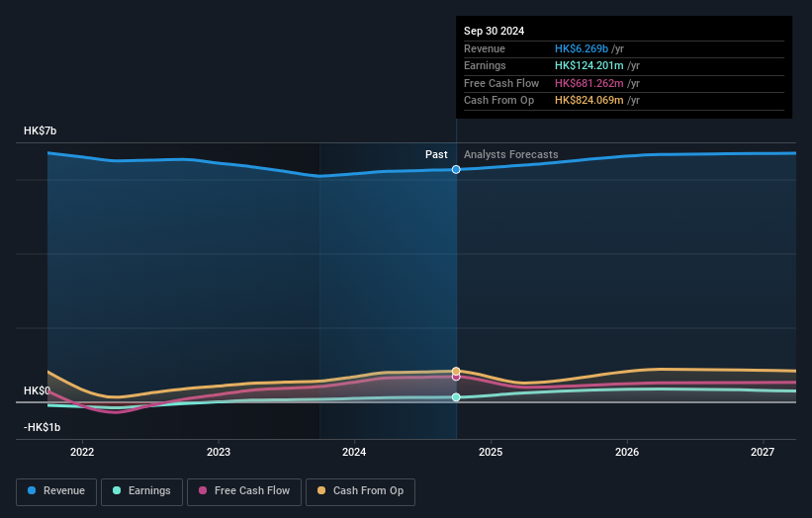Click the teal Earnings data point marker

coord(456,397)
